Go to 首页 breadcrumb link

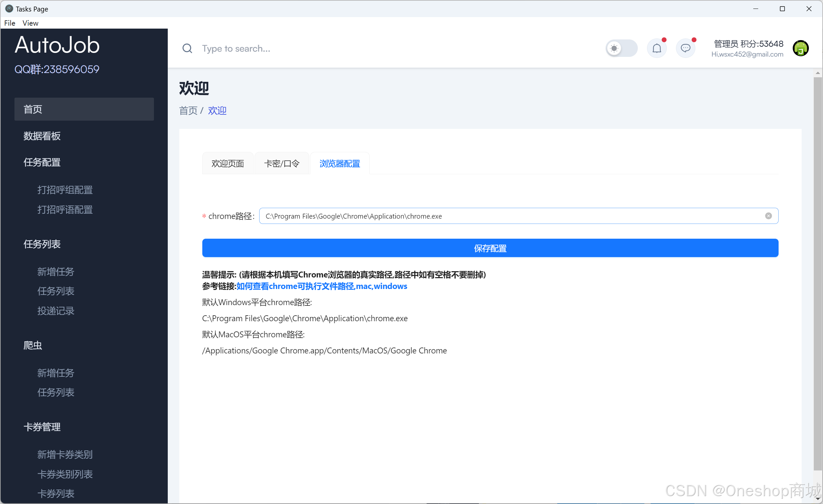(x=188, y=110)
